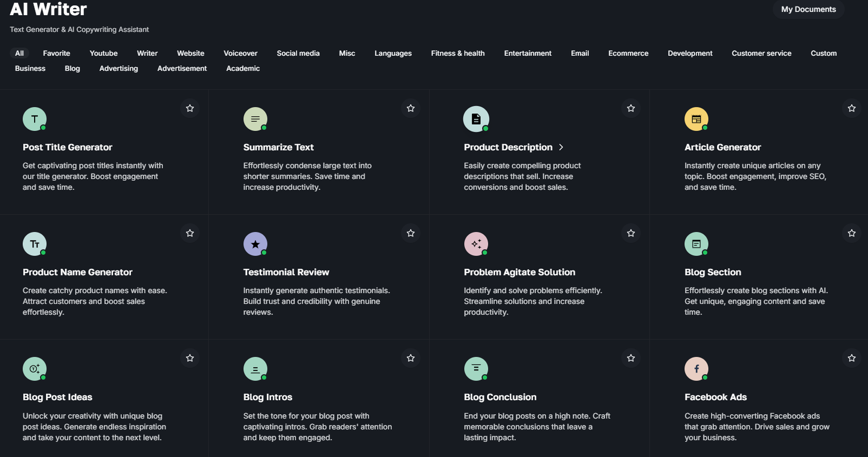Select the Ecommerce category filter

point(628,53)
